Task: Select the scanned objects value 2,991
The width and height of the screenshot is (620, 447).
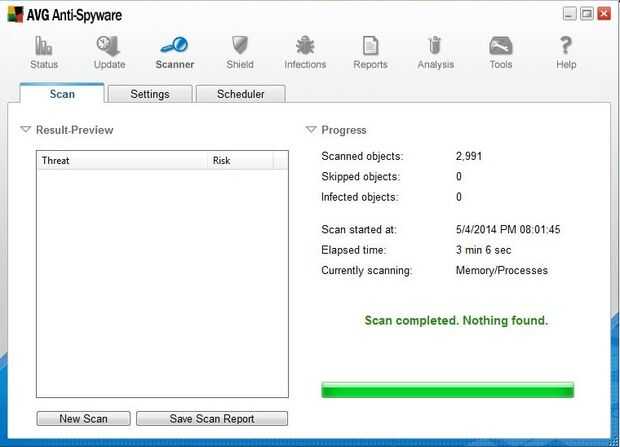Action: (469, 156)
